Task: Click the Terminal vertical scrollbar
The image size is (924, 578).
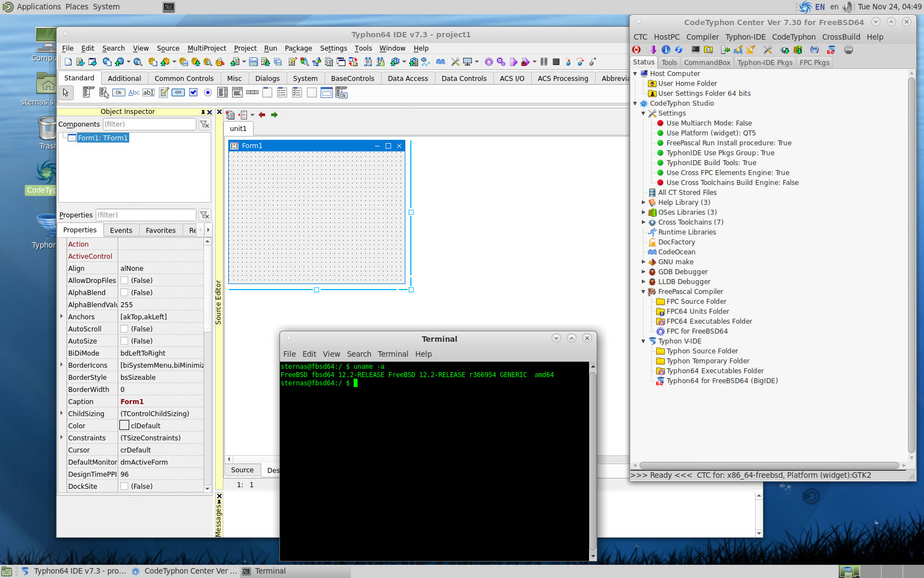Action: [x=593, y=461]
